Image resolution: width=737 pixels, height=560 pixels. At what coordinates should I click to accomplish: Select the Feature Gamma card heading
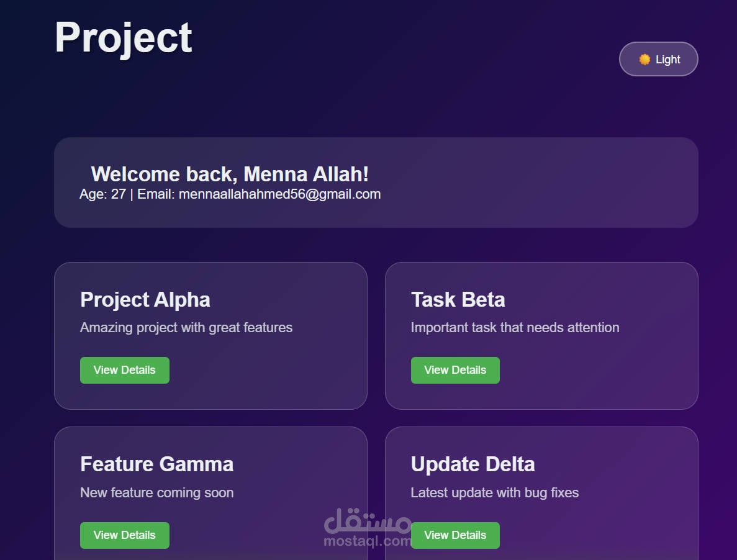point(157,464)
